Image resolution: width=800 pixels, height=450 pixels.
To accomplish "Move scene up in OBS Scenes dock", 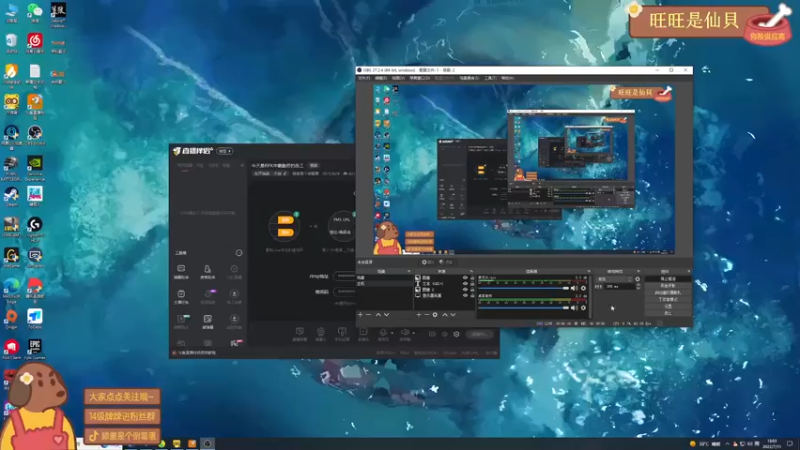I will click(x=378, y=315).
